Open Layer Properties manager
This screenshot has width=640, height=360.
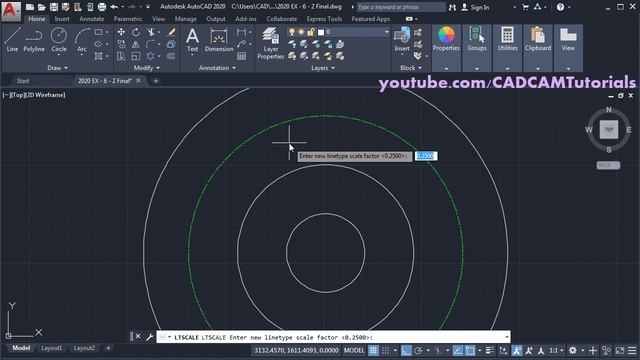[x=270, y=43]
